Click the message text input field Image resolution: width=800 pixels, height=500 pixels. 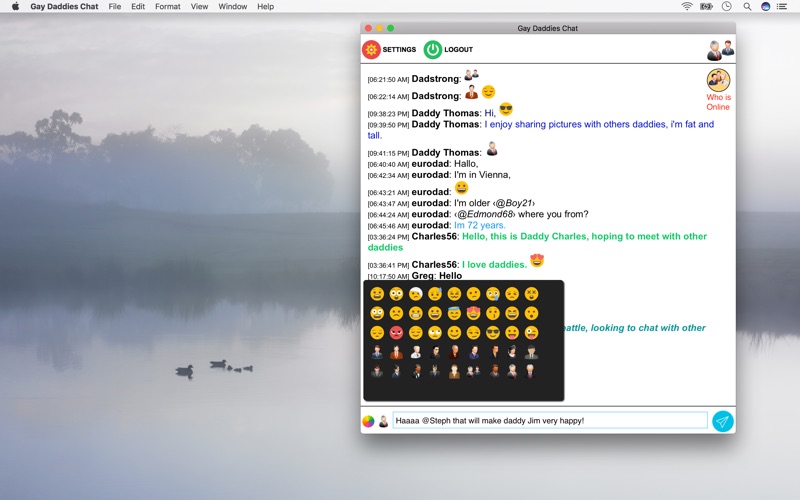coord(549,421)
